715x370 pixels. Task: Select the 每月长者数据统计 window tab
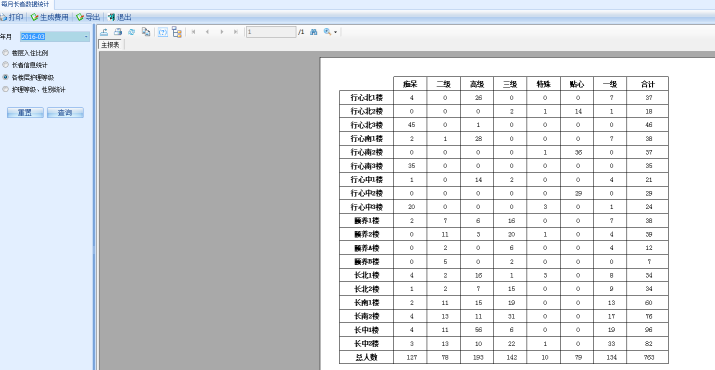tap(26, 4)
